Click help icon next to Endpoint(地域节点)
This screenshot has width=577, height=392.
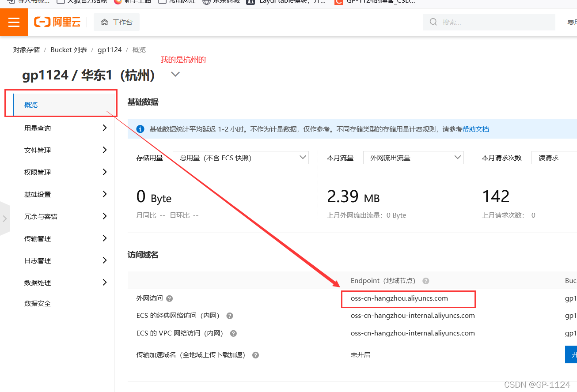click(x=426, y=281)
